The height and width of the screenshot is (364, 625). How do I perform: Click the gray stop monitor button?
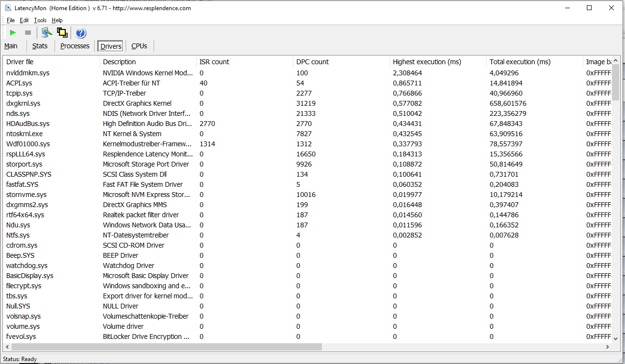click(x=28, y=33)
